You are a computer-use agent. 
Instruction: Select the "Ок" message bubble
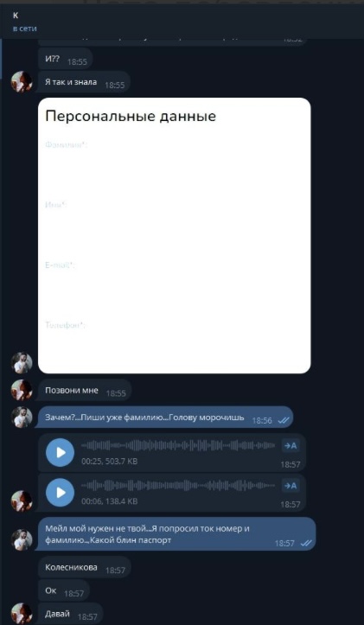click(x=64, y=590)
